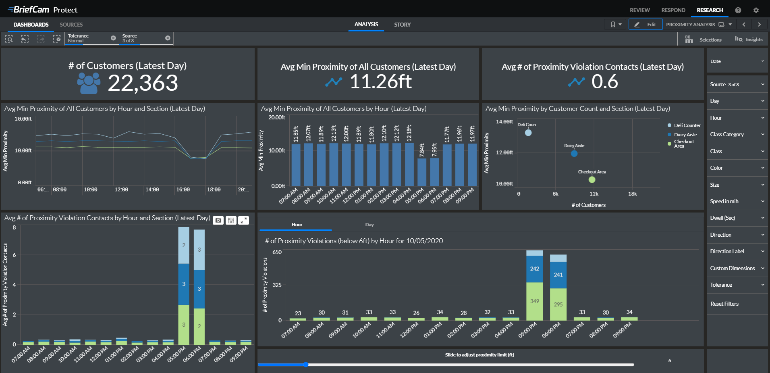Click the proximity limit slider handle
The image size is (770, 373).
(305, 365)
